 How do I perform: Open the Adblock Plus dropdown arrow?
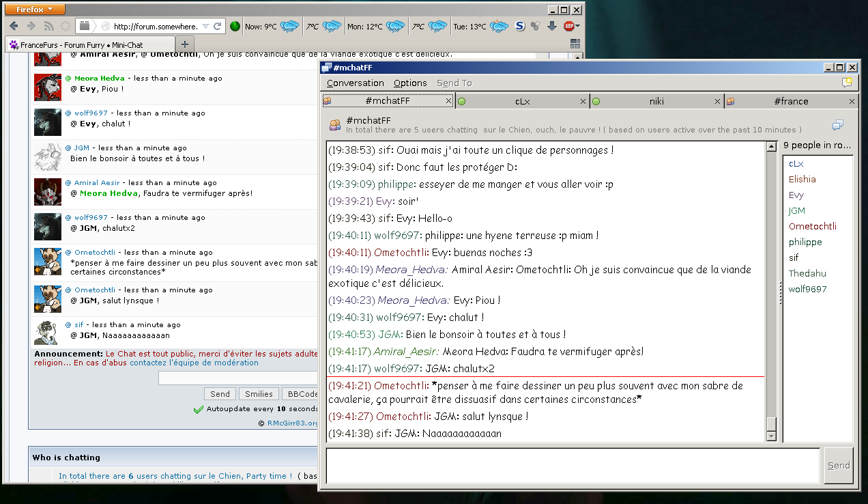[578, 27]
